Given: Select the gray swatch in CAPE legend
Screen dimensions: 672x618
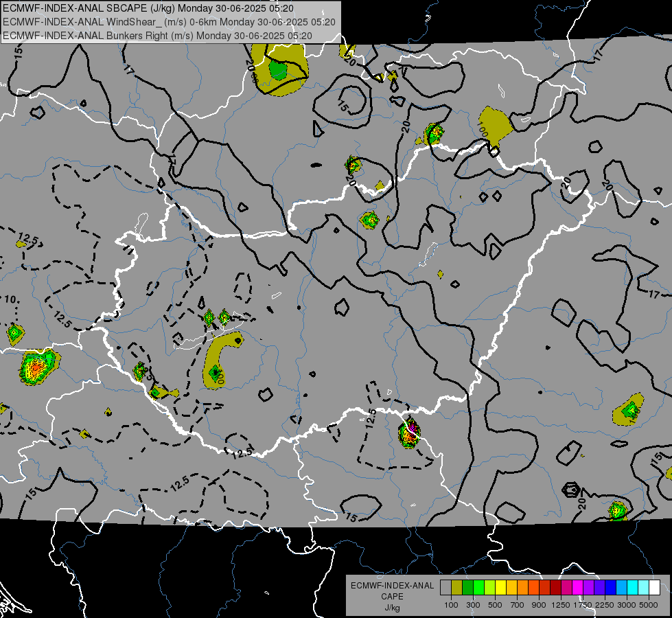Looking at the screenshot, I should point(445,588).
